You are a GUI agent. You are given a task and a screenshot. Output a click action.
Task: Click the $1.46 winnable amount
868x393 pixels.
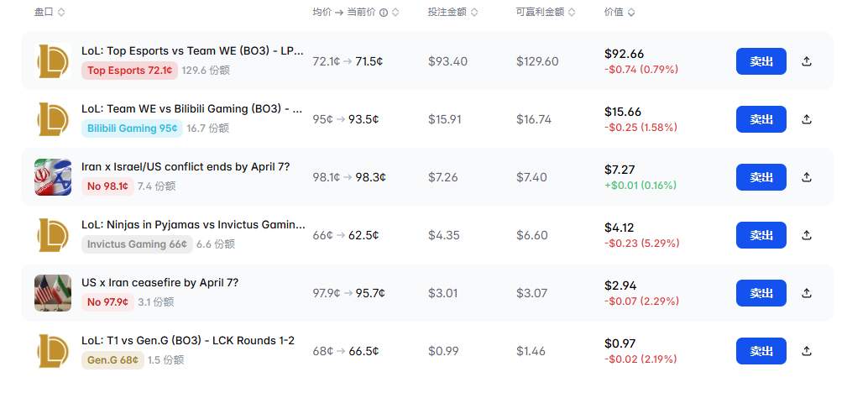tap(531, 351)
